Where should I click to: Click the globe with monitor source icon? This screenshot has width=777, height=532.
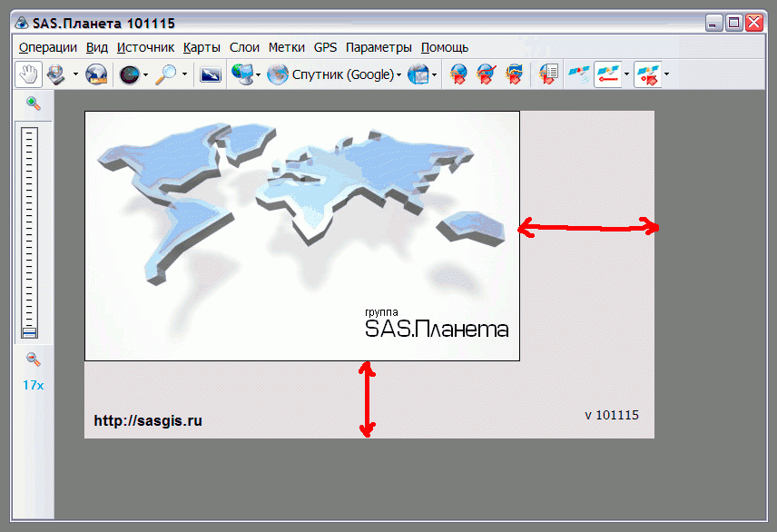(x=241, y=74)
